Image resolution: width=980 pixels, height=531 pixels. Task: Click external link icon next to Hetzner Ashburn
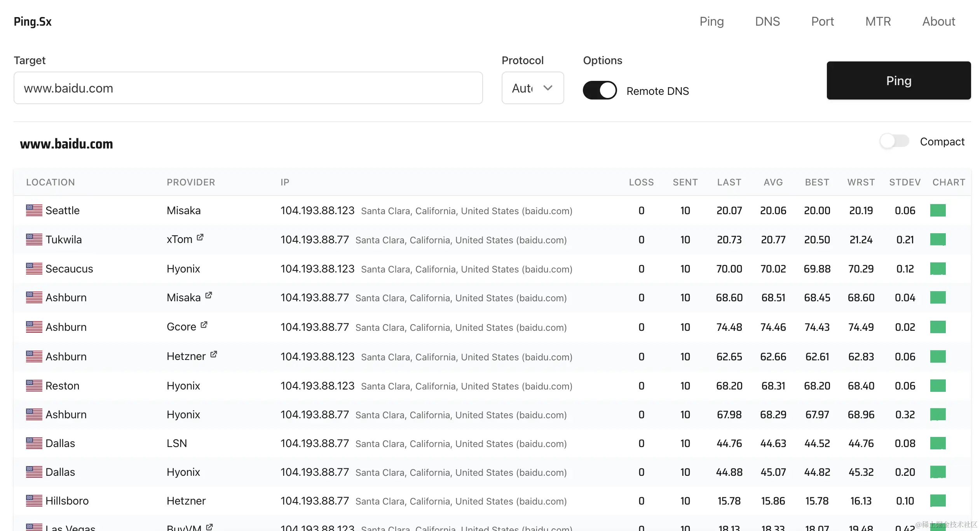click(213, 354)
